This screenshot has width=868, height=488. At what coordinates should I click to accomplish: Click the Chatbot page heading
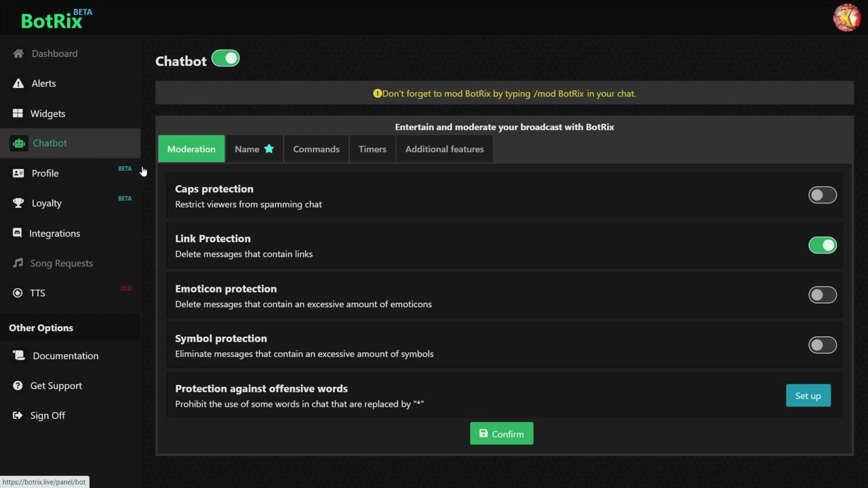pos(180,61)
